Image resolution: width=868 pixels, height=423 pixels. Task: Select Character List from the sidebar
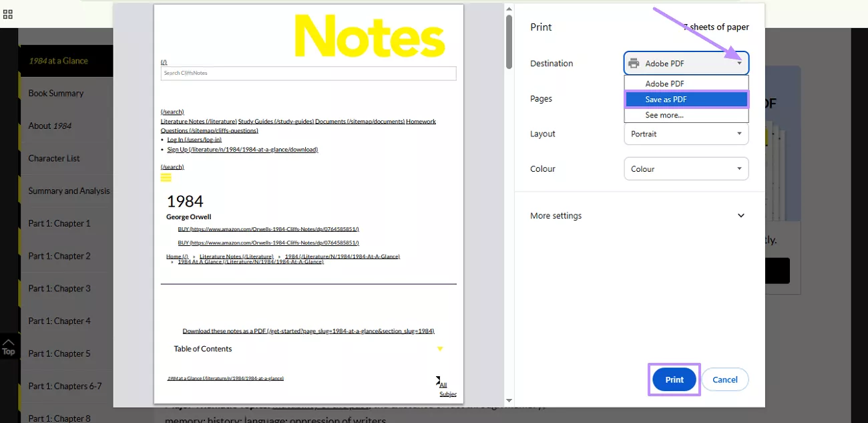point(54,158)
